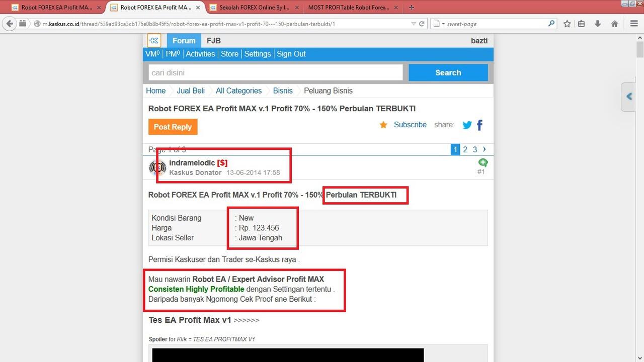Image resolution: width=644 pixels, height=362 pixels.
Task: Open indramelodic's avatar
Action: coord(157,167)
